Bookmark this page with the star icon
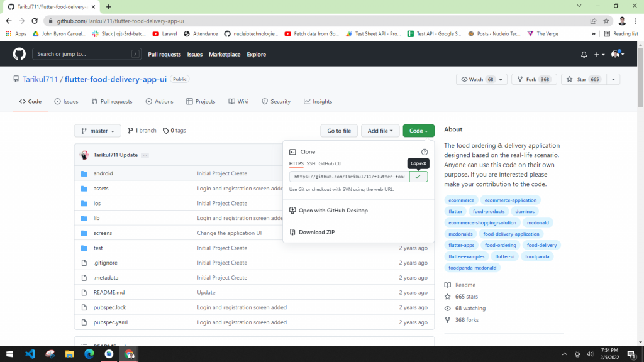Screen dimensions: 644x362 click(606, 21)
